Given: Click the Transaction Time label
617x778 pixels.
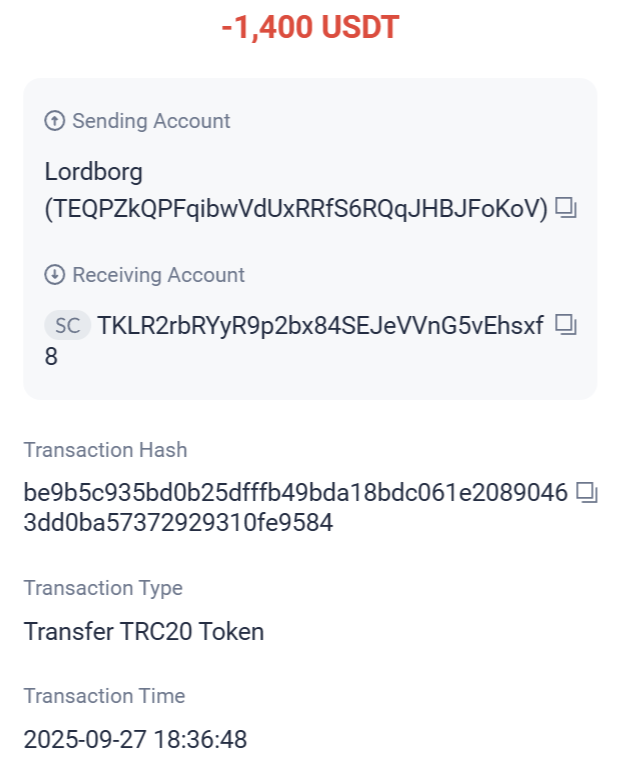Looking at the screenshot, I should point(104,696).
